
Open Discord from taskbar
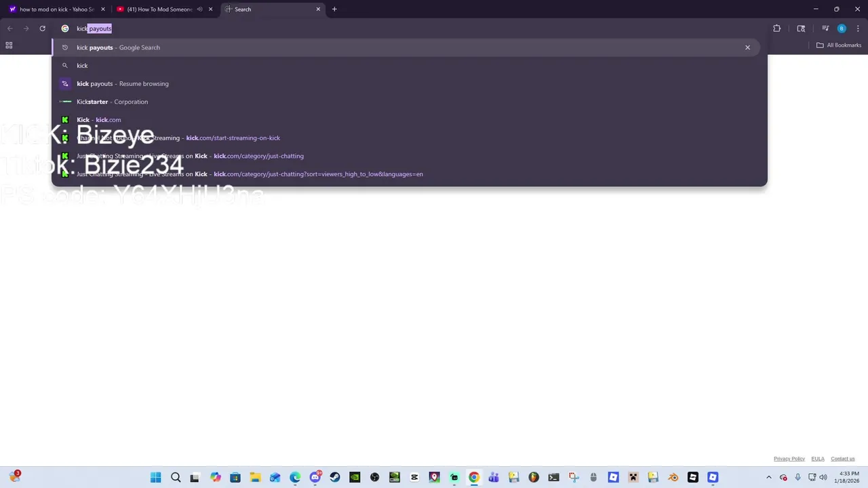pos(315,478)
